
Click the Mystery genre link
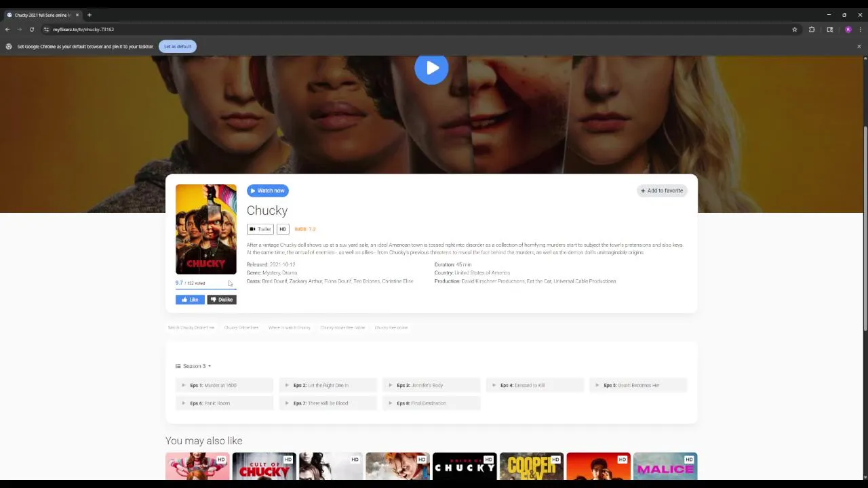pos(270,273)
